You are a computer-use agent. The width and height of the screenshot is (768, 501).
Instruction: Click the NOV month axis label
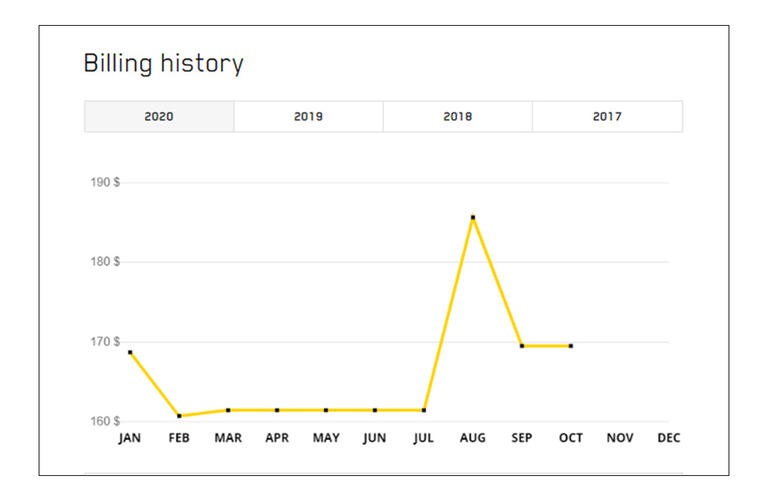click(620, 438)
